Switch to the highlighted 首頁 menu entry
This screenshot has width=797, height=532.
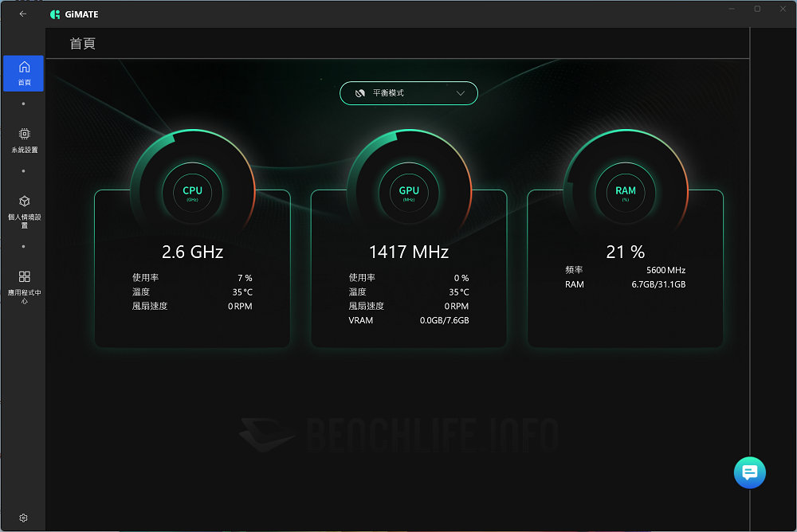(23, 73)
